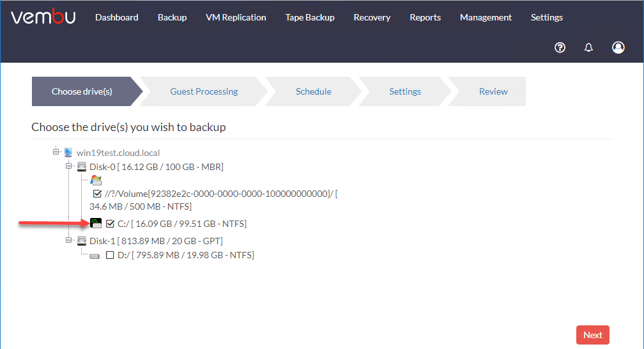Open the help question mark icon

[x=560, y=47]
